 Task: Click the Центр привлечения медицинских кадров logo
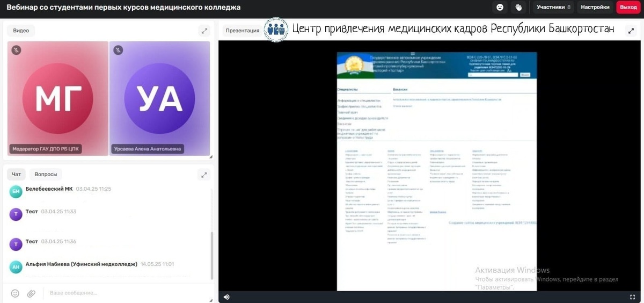(x=277, y=28)
